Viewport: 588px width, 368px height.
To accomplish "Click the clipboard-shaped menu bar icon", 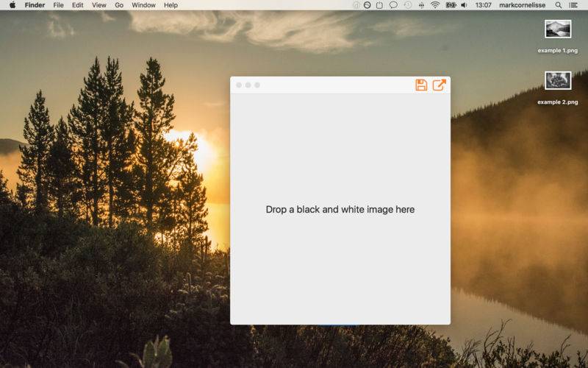I will [379, 5].
